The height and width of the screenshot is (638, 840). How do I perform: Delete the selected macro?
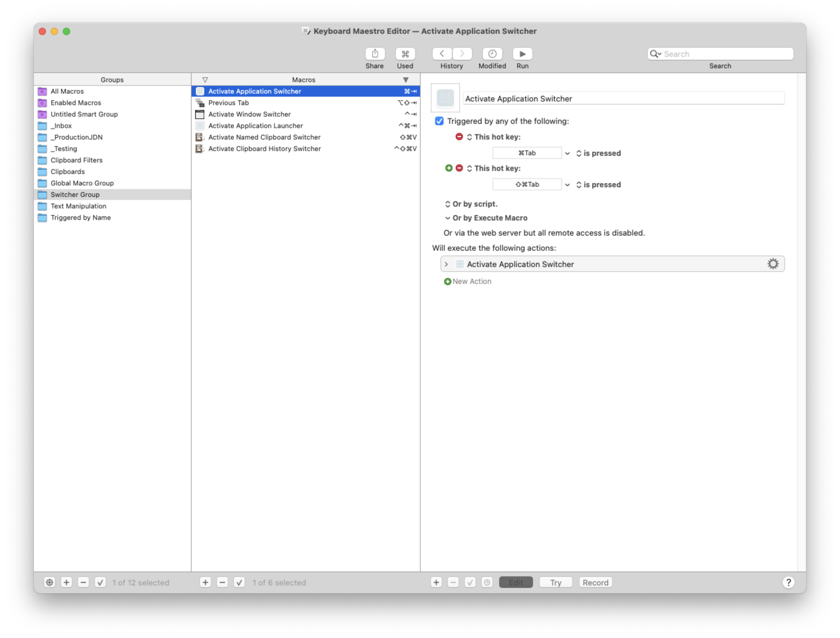pyautogui.click(x=222, y=582)
